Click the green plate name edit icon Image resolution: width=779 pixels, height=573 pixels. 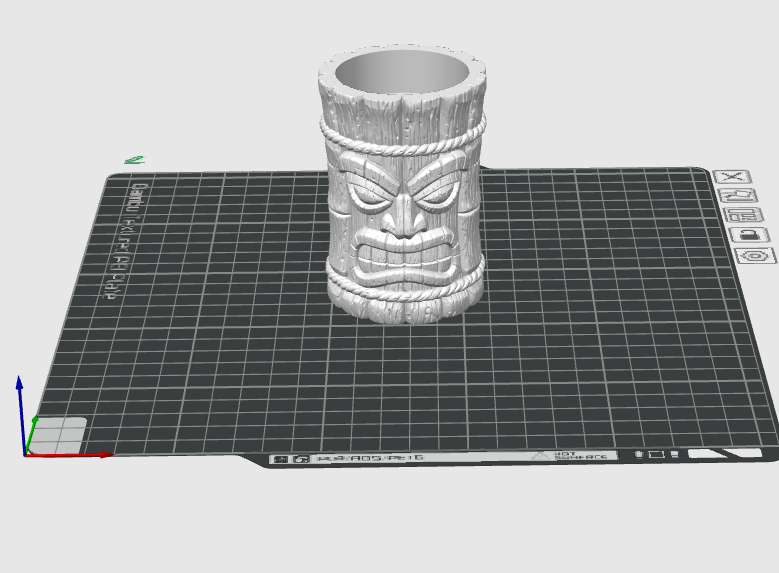[x=134, y=160]
